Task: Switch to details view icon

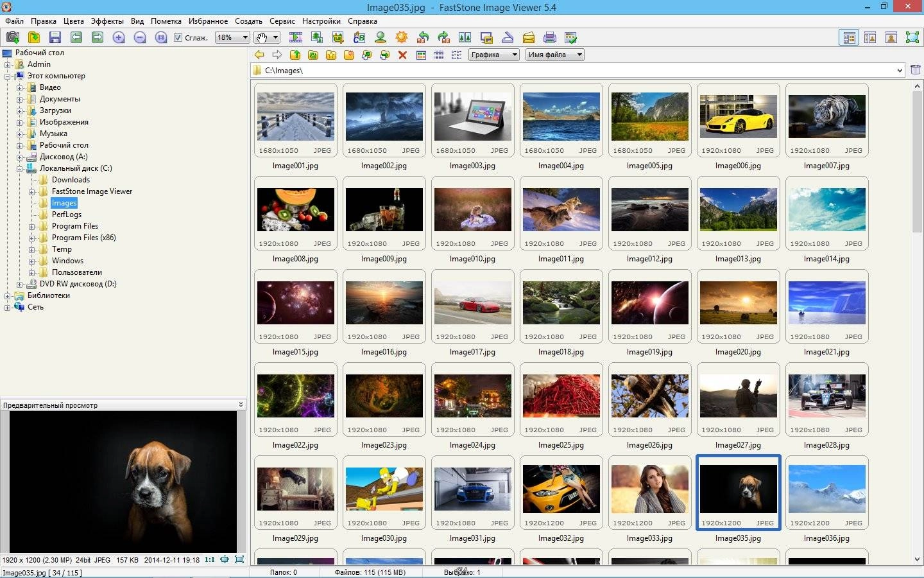Action: pos(439,55)
